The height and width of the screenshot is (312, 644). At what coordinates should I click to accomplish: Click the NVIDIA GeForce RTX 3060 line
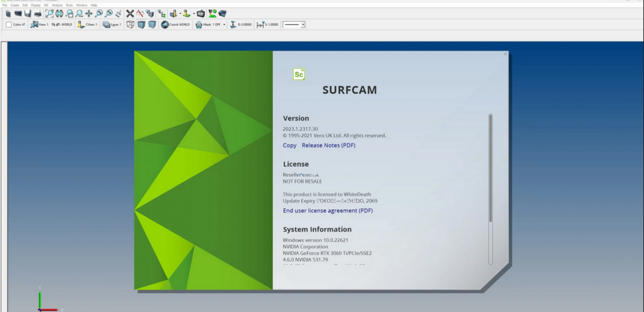point(327,253)
